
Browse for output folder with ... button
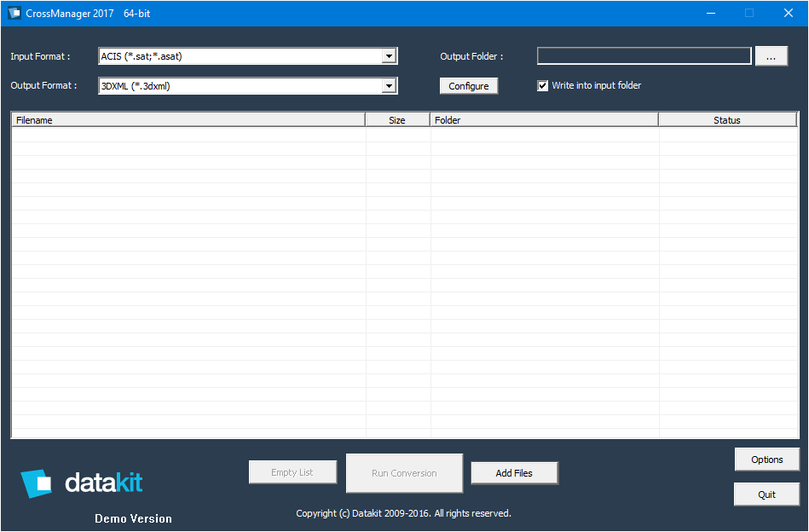coord(771,56)
